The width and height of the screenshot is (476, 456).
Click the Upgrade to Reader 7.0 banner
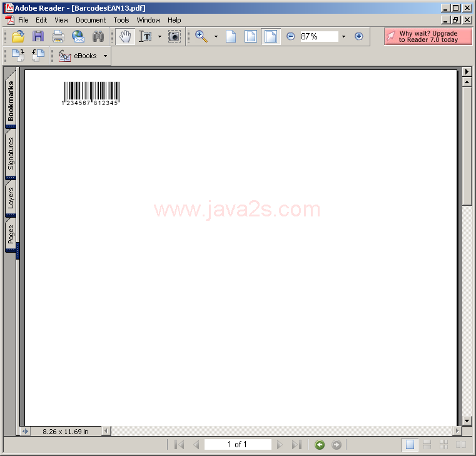[x=428, y=36]
